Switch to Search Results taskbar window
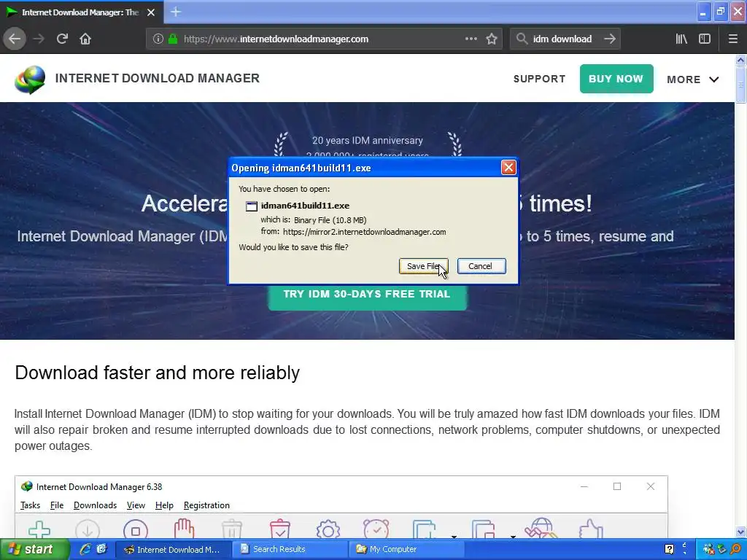This screenshot has height=560, width=747. (x=290, y=550)
